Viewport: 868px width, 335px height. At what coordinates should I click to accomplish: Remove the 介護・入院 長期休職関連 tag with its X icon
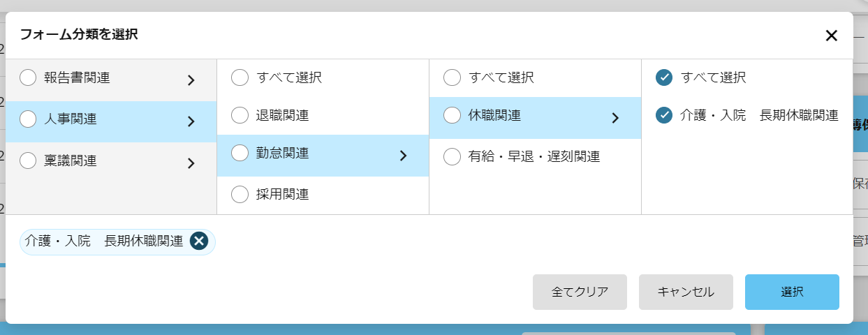pyautogui.click(x=199, y=241)
